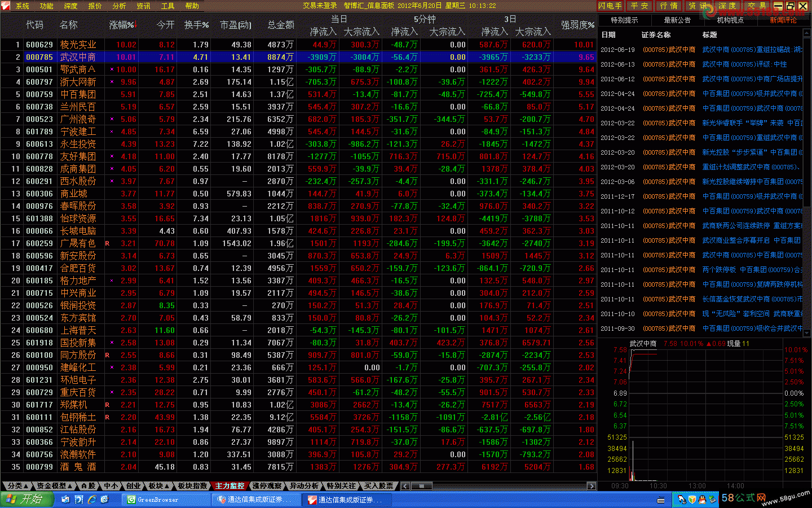Switch to the 中小 bottom tab
The width and height of the screenshot is (812, 508).
tap(111, 486)
